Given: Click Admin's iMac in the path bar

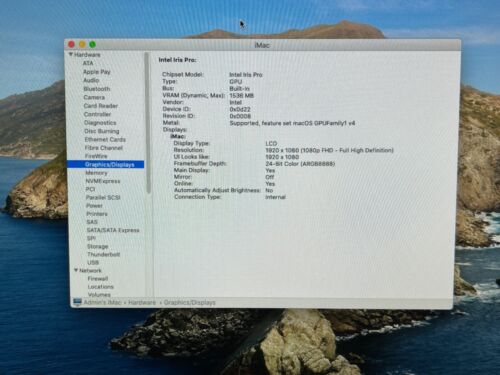Looking at the screenshot, I should [x=103, y=302].
